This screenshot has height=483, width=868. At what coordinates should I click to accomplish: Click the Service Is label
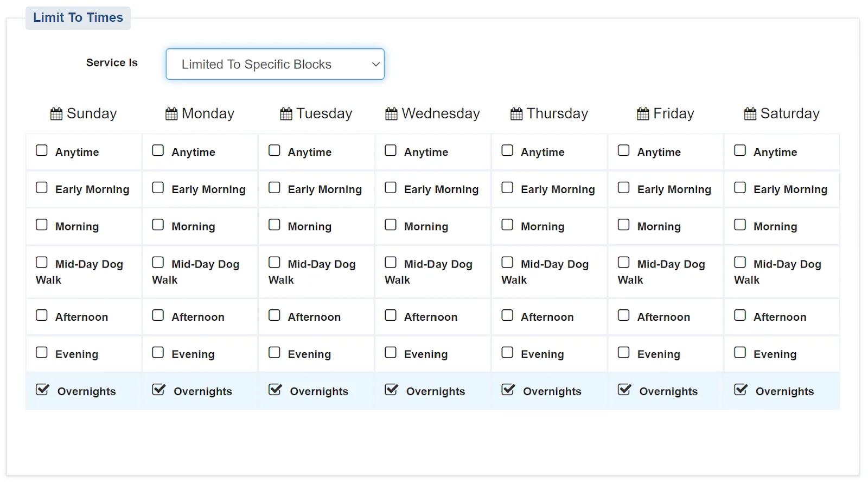coord(112,62)
